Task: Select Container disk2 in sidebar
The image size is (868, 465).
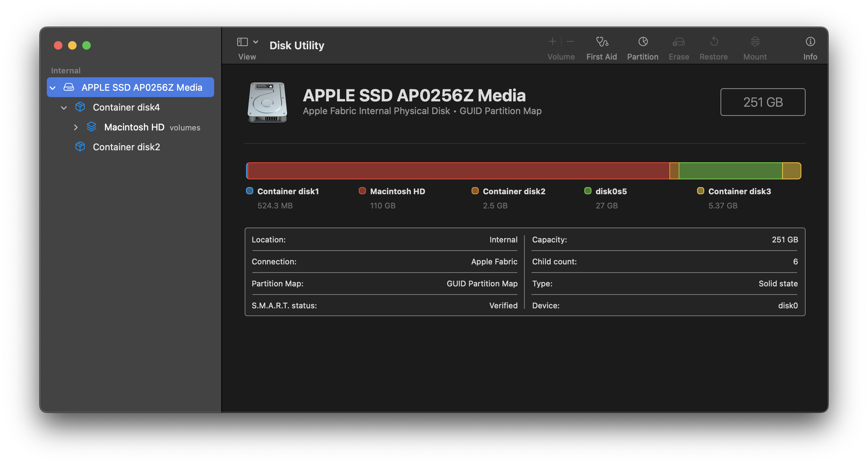Action: (126, 147)
